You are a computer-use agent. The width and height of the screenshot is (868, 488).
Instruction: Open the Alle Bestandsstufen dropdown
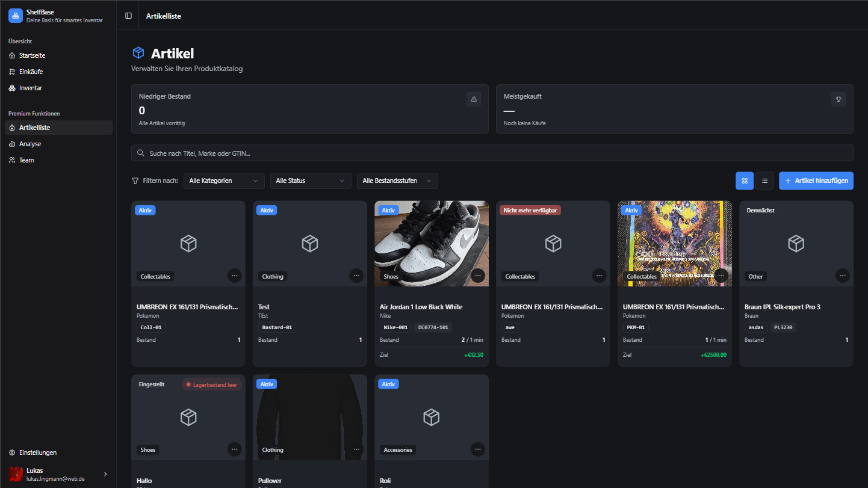(397, 181)
